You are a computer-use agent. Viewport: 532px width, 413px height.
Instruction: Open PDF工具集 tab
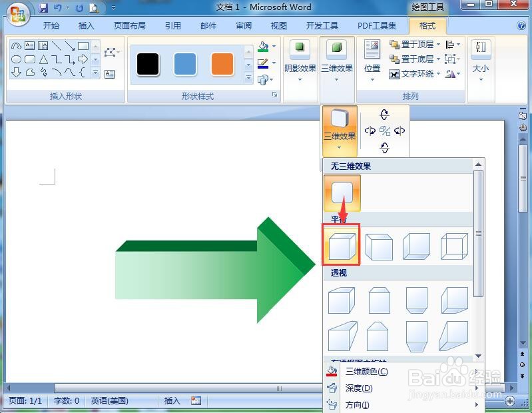click(377, 26)
